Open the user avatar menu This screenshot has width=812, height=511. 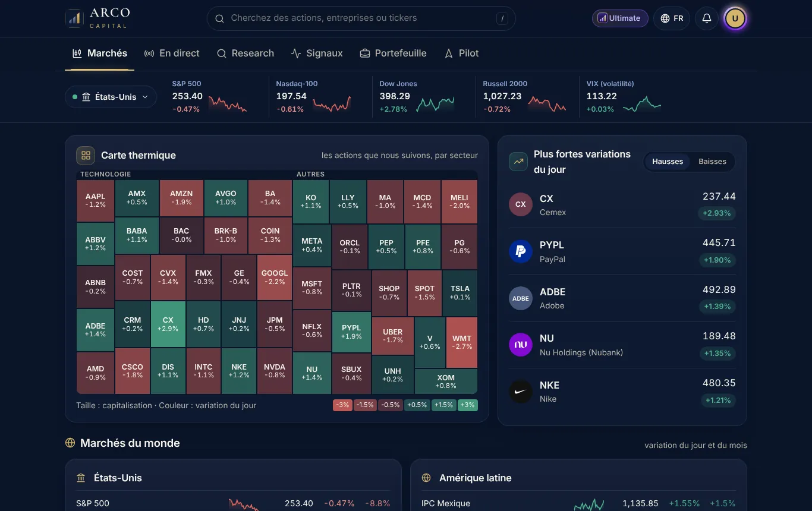[x=735, y=18]
